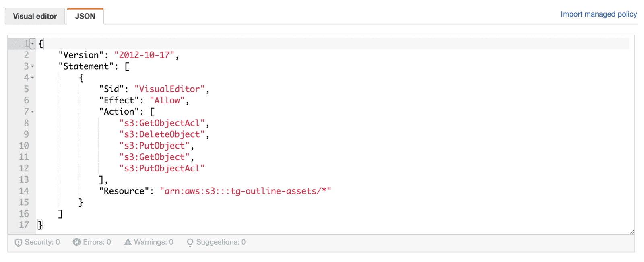
Task: Click the Suggestions lightbulb icon
Action: click(190, 243)
